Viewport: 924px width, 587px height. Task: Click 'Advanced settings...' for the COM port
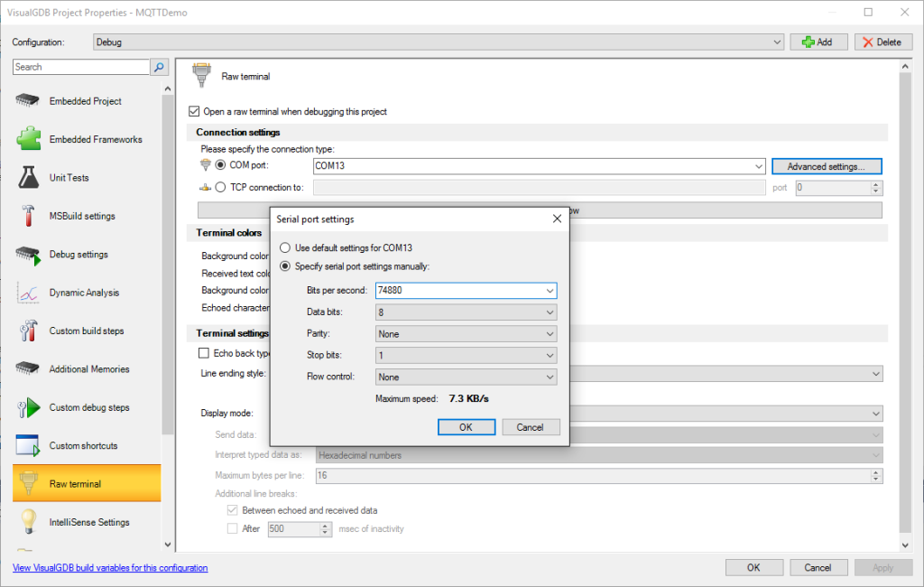[826, 165]
